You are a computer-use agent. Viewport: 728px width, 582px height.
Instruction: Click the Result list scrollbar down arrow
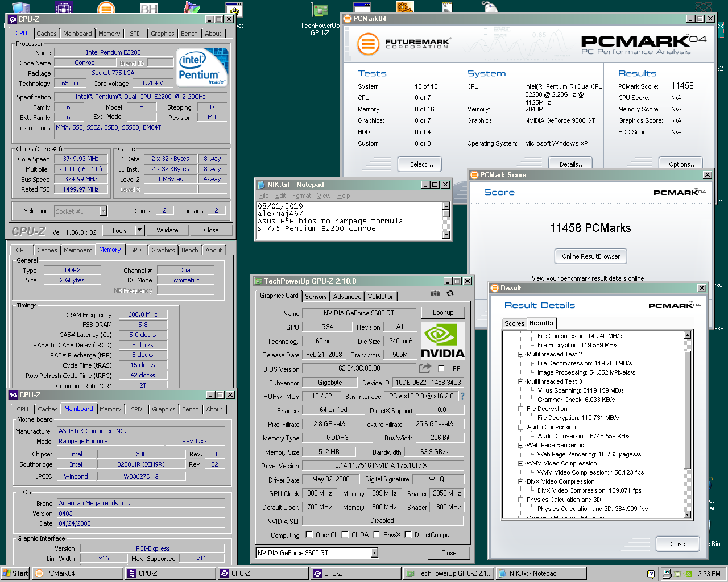coord(688,515)
